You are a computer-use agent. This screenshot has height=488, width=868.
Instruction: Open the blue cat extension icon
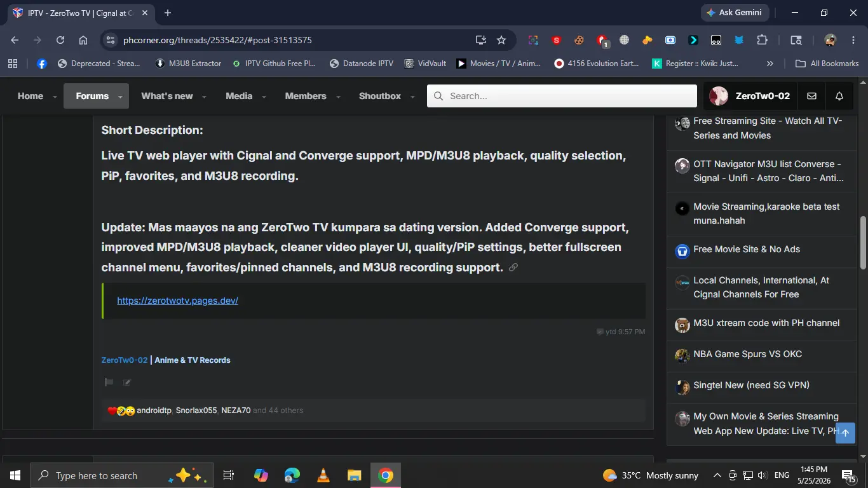pyautogui.click(x=739, y=40)
